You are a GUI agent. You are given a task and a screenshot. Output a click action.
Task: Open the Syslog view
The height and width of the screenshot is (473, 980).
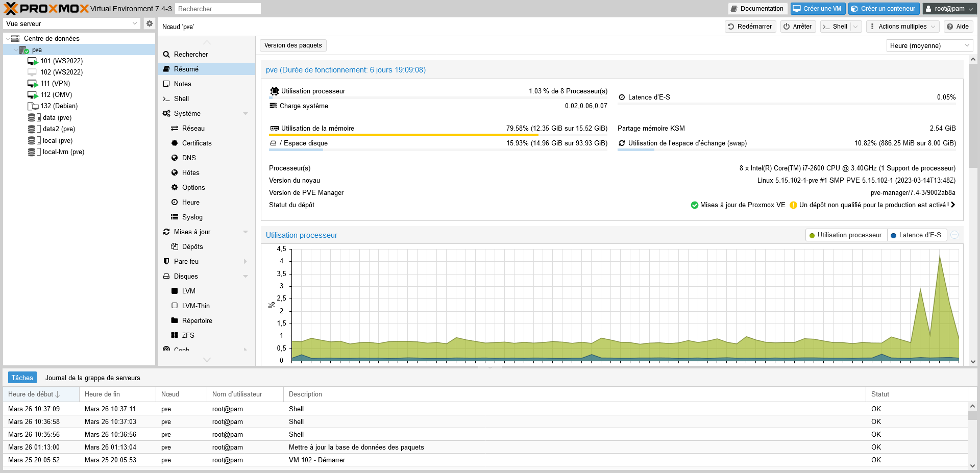(192, 217)
